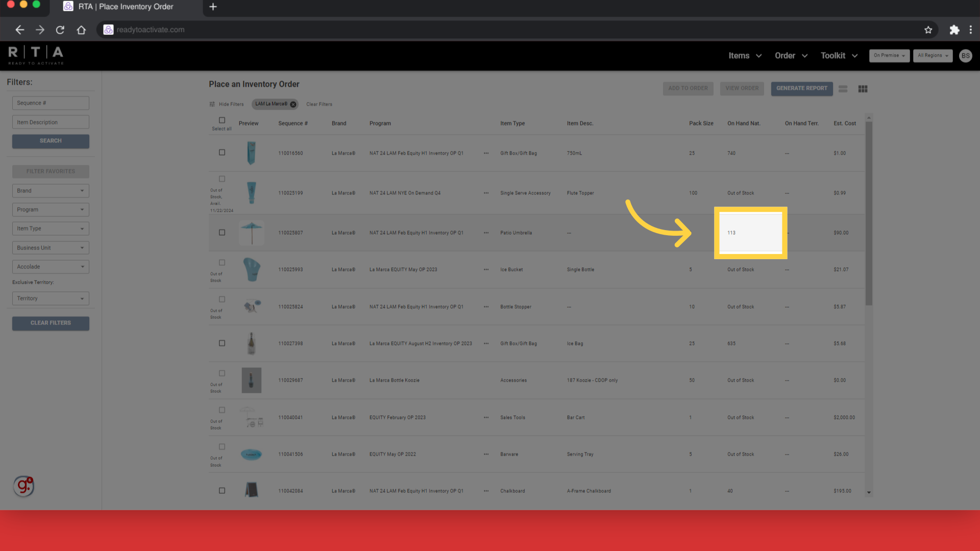
Task: Open BS user avatar menu
Action: (x=965, y=56)
